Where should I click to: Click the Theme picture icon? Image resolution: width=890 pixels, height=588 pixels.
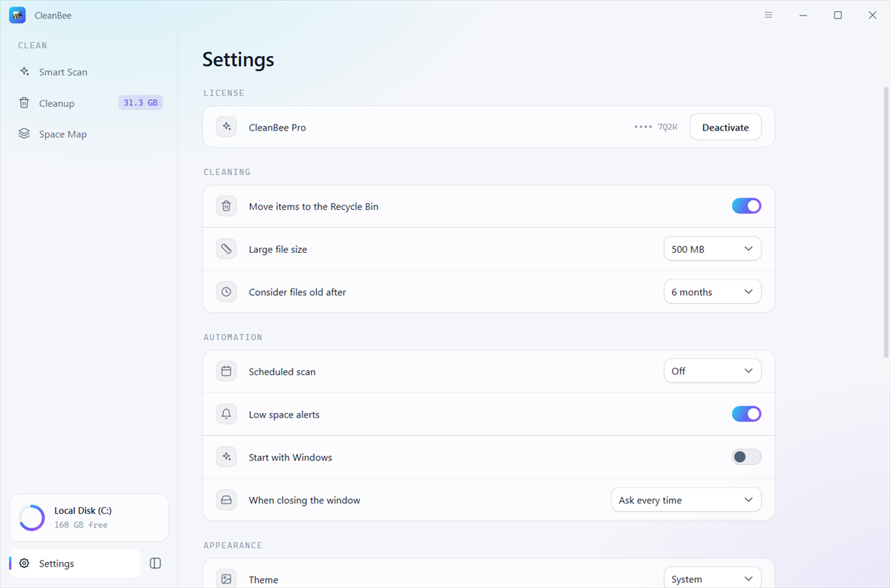point(226,579)
